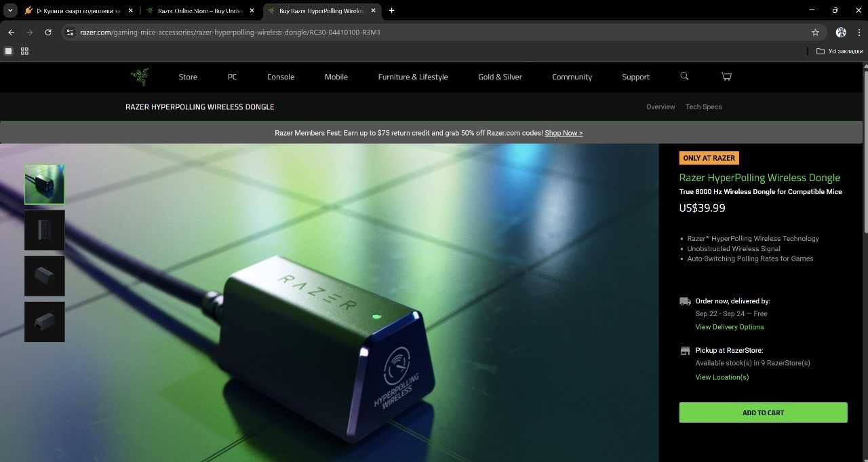Screen dimensions: 868x462
Task: Go back to previous page
Action: [11, 32]
